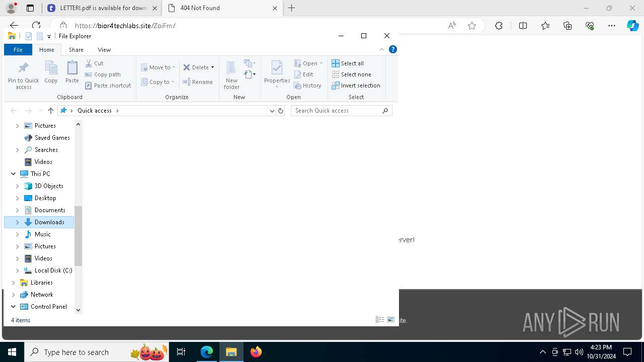This screenshot has width=644, height=362.
Task: Click Properties icon in title bar
Action: click(x=29, y=36)
